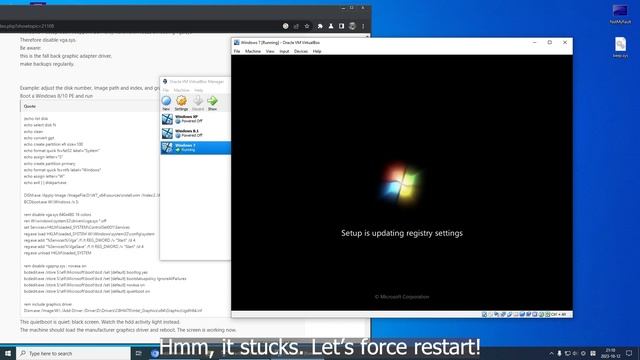The image size is (640, 360).
Task: Click the volume tray icon
Action: 575,353
